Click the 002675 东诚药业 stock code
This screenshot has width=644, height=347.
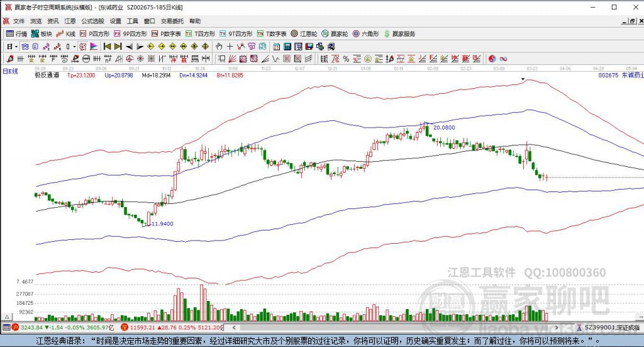[x=621, y=75]
